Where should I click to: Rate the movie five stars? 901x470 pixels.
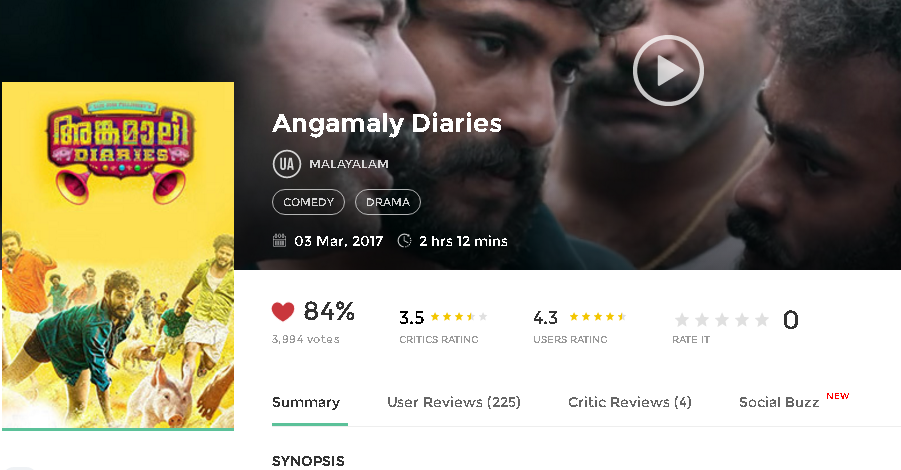click(x=762, y=319)
